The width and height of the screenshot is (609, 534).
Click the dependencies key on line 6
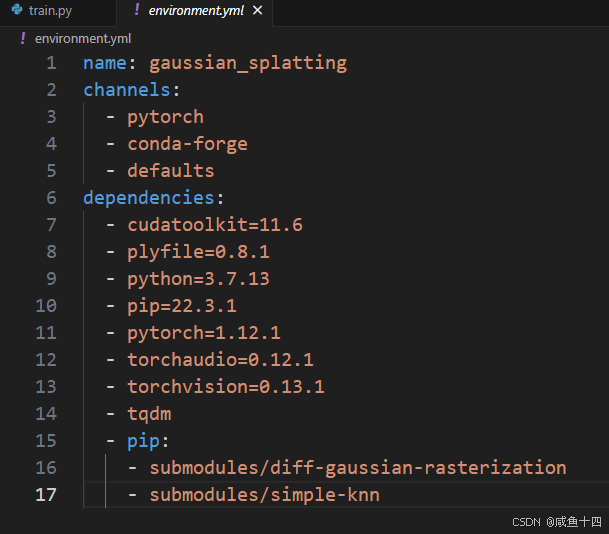(x=148, y=198)
